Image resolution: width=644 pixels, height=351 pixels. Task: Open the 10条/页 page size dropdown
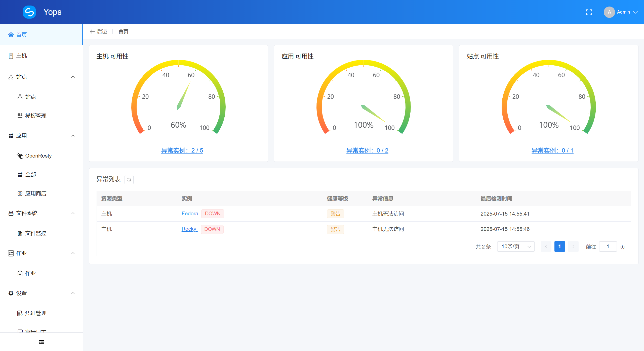(516, 246)
